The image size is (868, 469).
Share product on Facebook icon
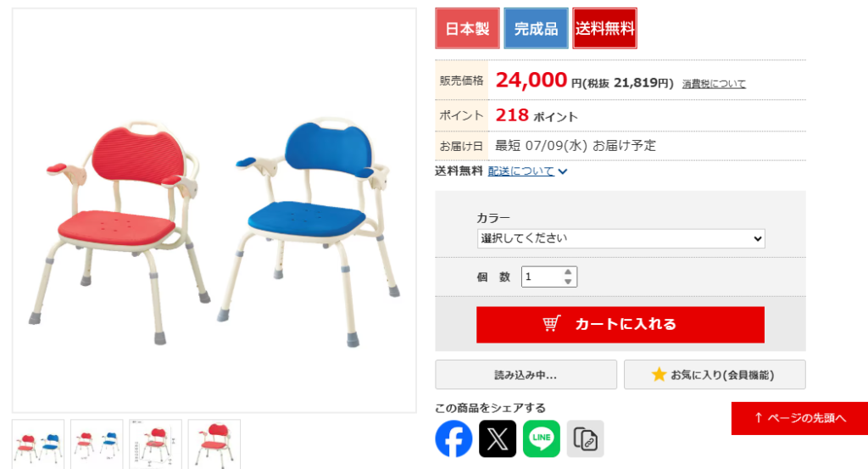453,438
